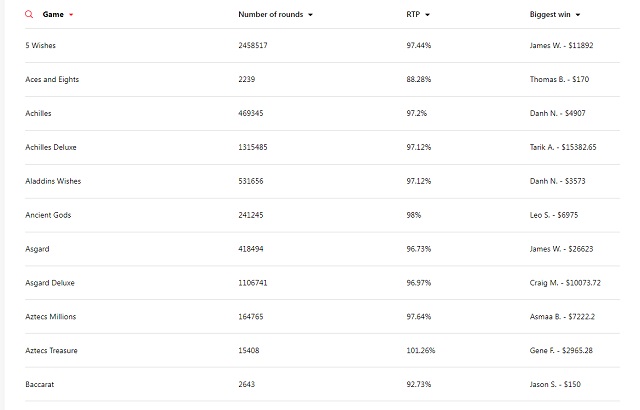Choose Achilles Deluxe in the list

51,147
